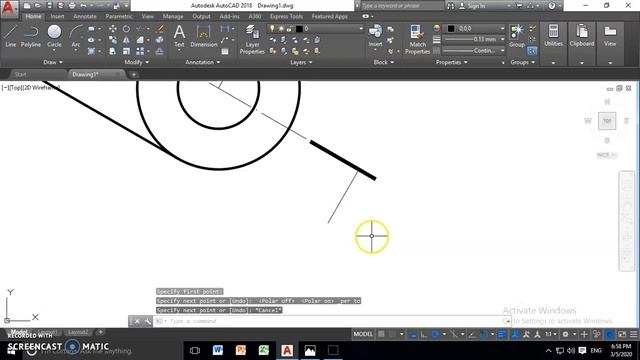This screenshot has width=640, height=360.
Task: Click the customize command line wrench icon
Action: pyautogui.click(x=147, y=321)
